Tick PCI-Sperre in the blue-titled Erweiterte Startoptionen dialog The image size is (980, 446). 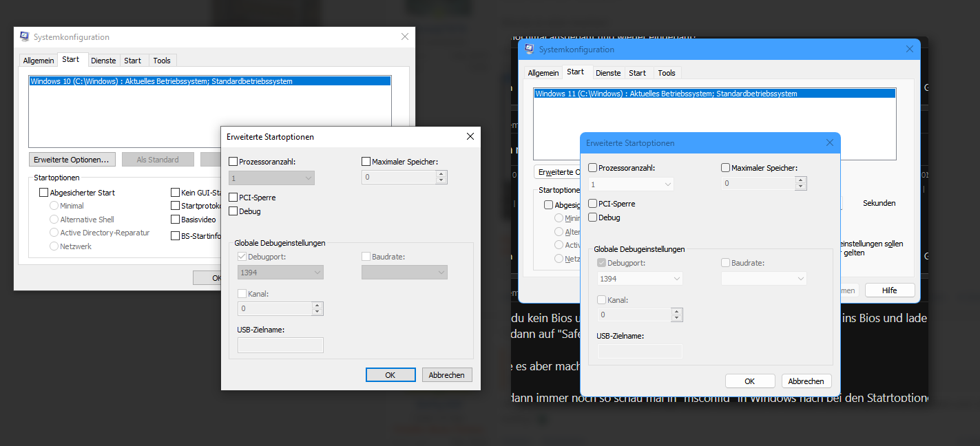click(593, 204)
